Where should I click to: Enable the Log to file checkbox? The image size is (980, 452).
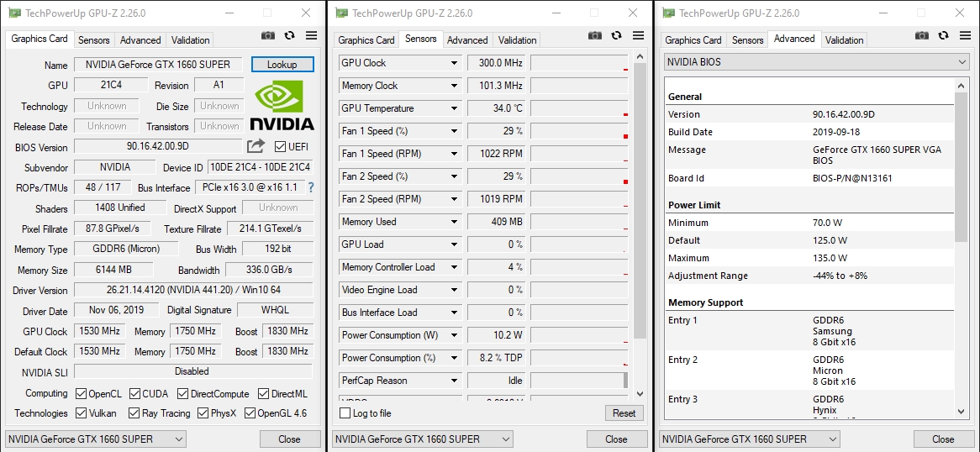pyautogui.click(x=345, y=413)
